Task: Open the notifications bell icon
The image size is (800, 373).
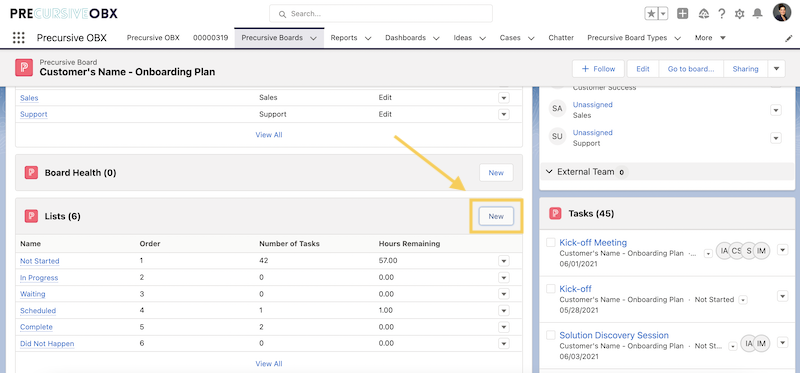Action: (758, 14)
